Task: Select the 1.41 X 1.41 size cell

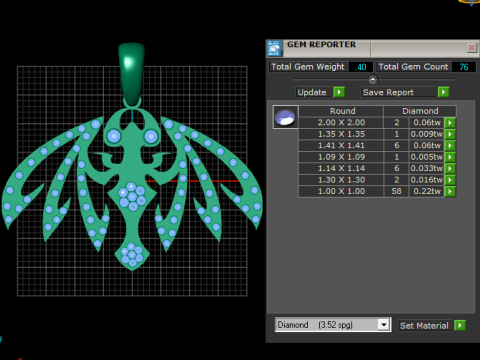Action: tap(341, 146)
